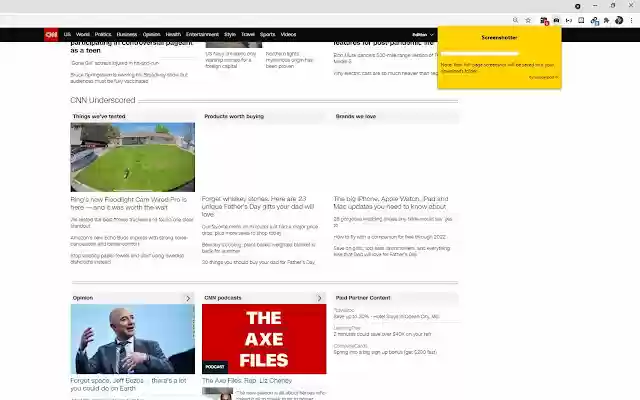Open the Gone Girl actress injured story
640x400 pixels.
pos(115,63)
